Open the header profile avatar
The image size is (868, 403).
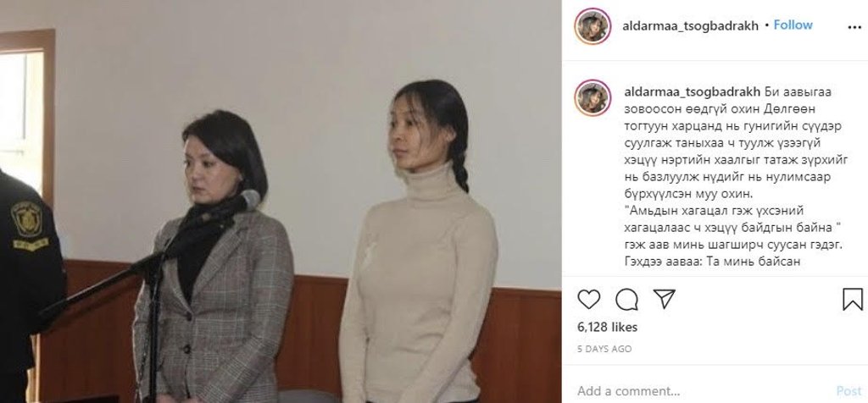pyautogui.click(x=593, y=26)
